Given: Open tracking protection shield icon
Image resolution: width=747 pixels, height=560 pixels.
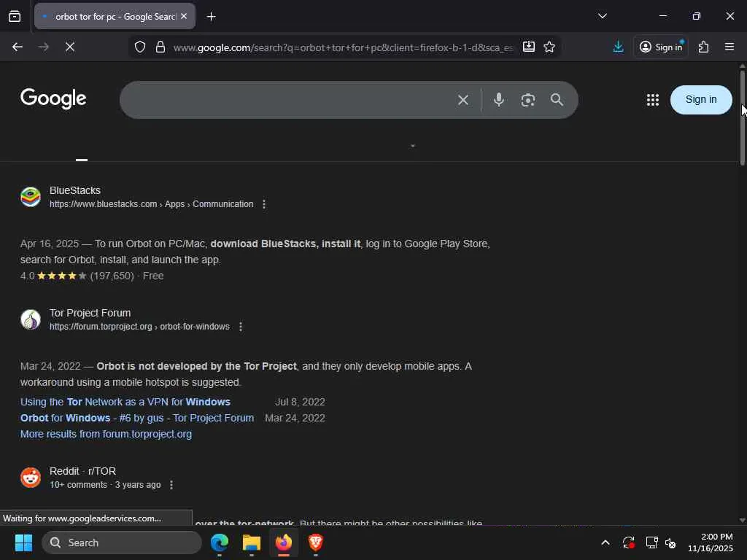Looking at the screenshot, I should [139, 47].
